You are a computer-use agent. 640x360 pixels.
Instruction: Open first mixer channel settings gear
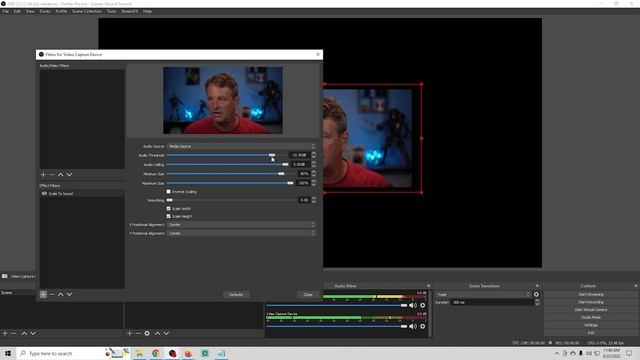point(422,305)
